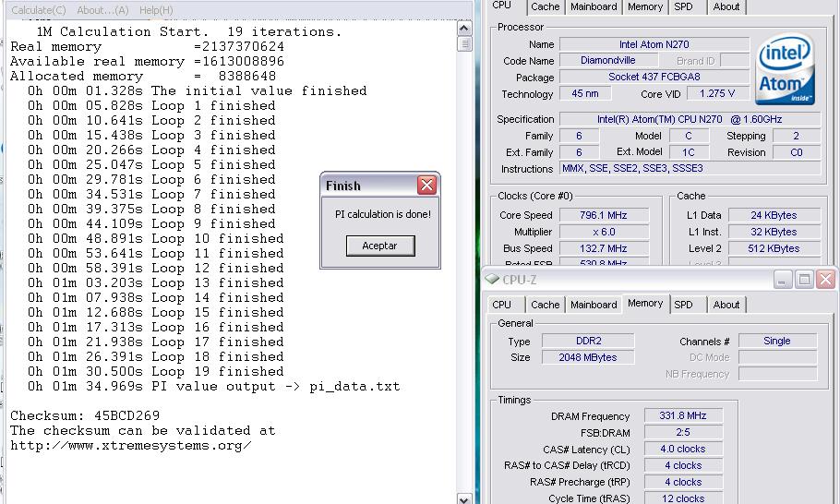Click the 'PI calculation is done!' message
This screenshot has height=504, width=840.
(x=382, y=214)
